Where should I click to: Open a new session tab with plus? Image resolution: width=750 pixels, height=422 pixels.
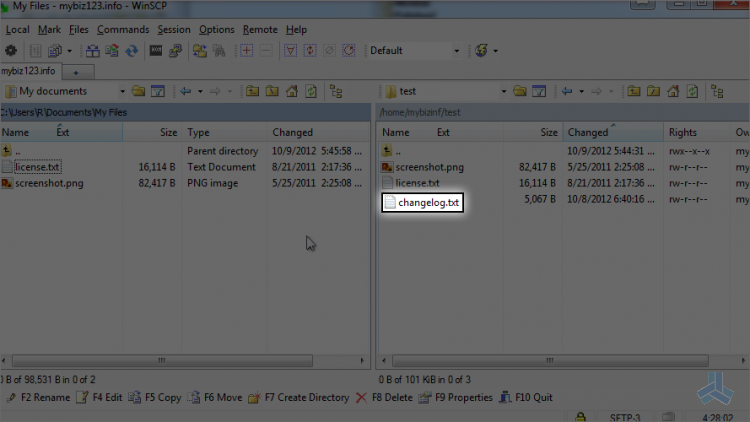tap(76, 72)
